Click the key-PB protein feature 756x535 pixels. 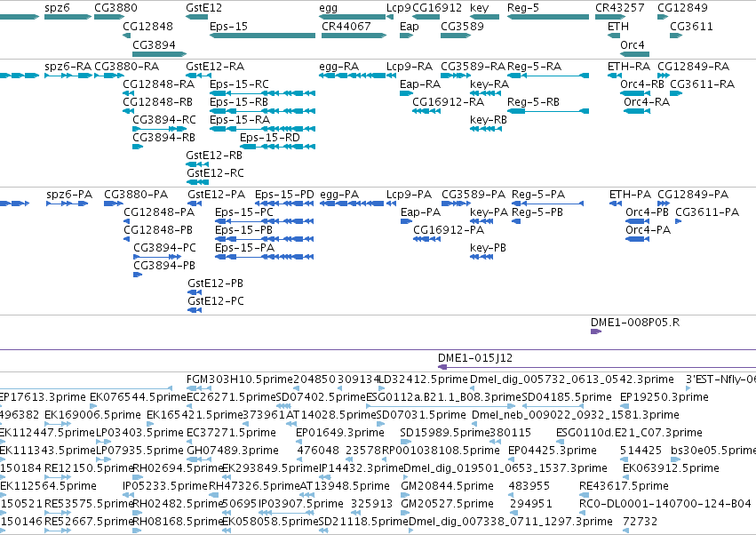[481, 257]
